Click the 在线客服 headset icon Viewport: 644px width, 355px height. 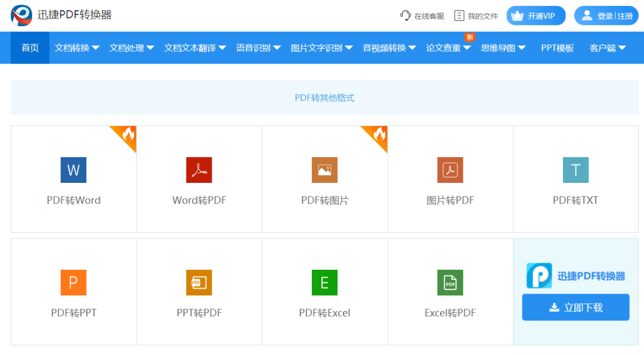coord(405,15)
